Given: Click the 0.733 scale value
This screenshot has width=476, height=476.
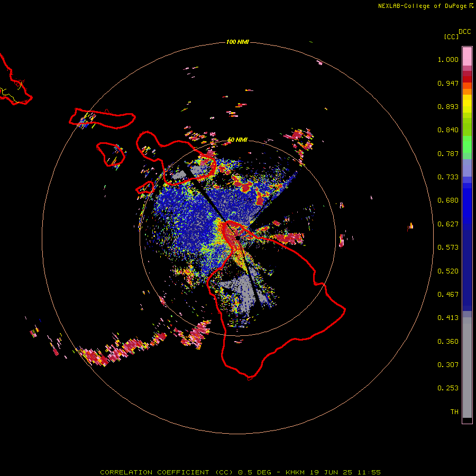Looking at the screenshot, I should 448,177.
